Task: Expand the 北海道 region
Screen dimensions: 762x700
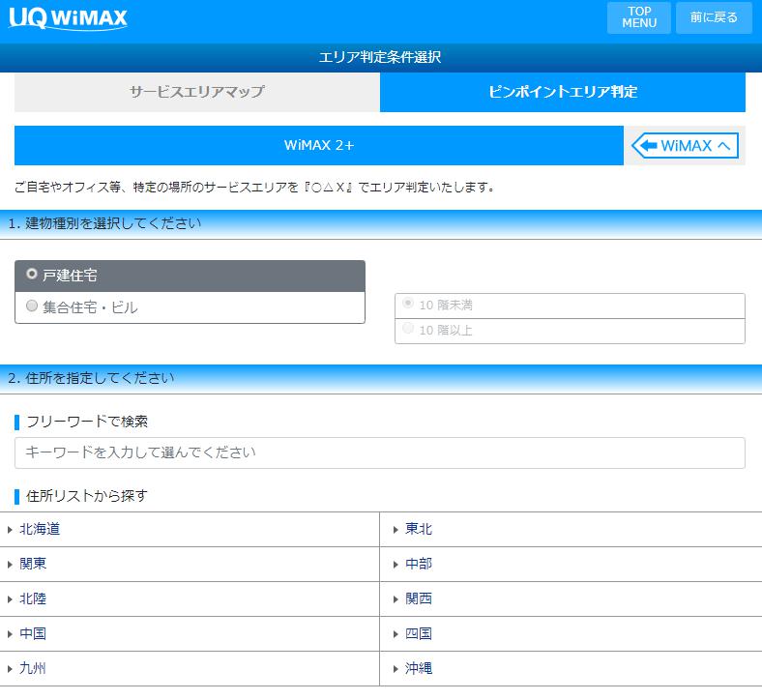Action: coord(190,529)
